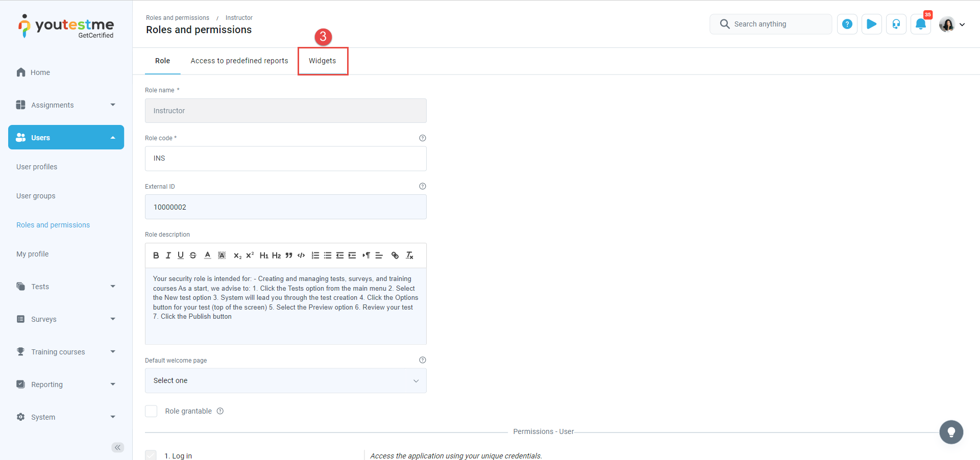Enable the Role grantable checkbox

click(x=151, y=411)
